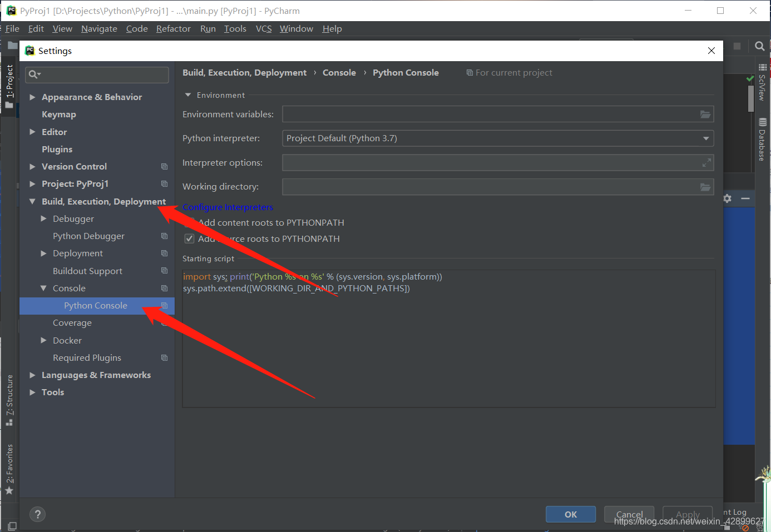
Task: Expand the Version Control node
Action: 32,167
